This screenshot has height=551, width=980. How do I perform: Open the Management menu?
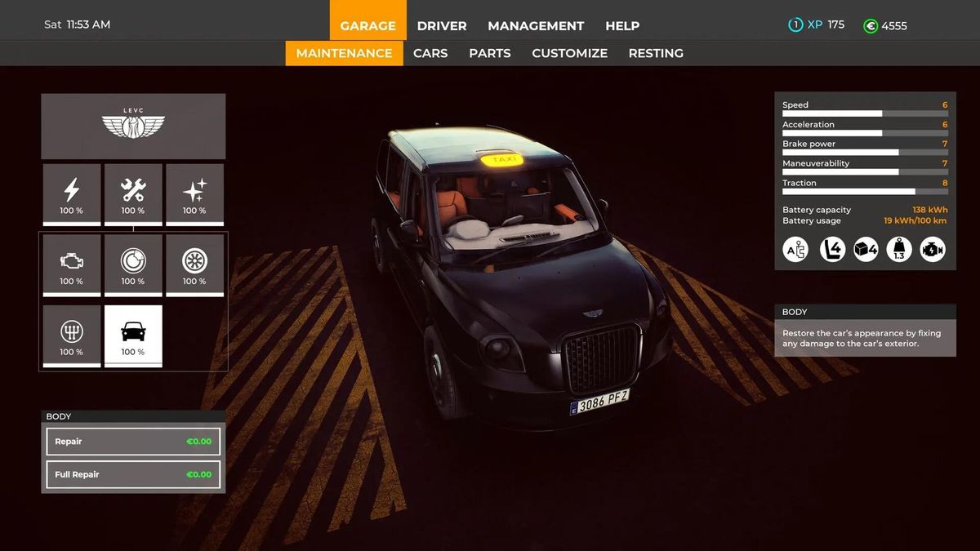pyautogui.click(x=536, y=25)
